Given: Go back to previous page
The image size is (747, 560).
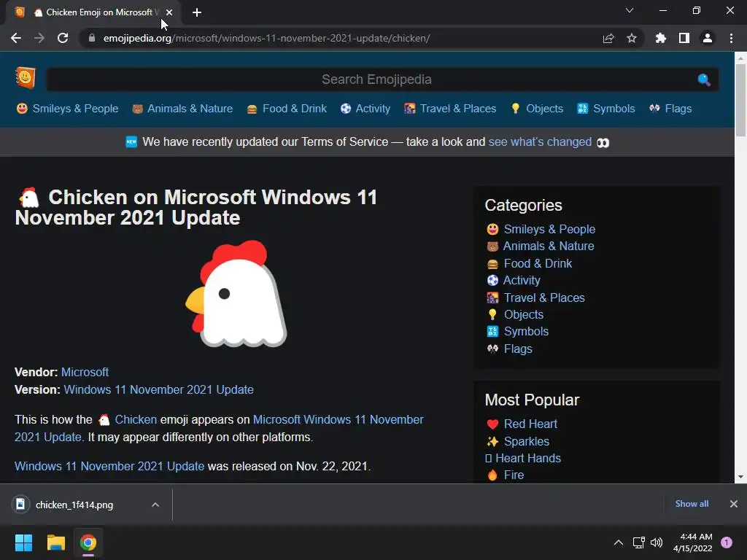Looking at the screenshot, I should [x=16, y=38].
